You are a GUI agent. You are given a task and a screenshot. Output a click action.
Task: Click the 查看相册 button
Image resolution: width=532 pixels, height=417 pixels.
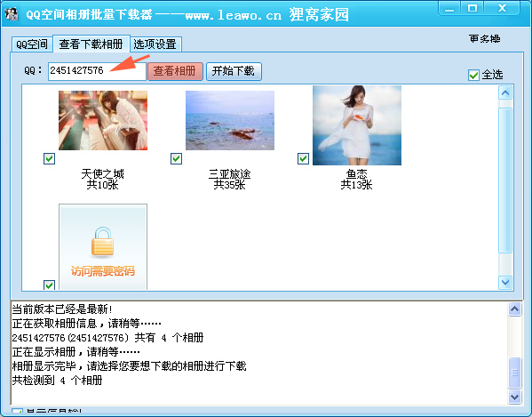pos(175,71)
